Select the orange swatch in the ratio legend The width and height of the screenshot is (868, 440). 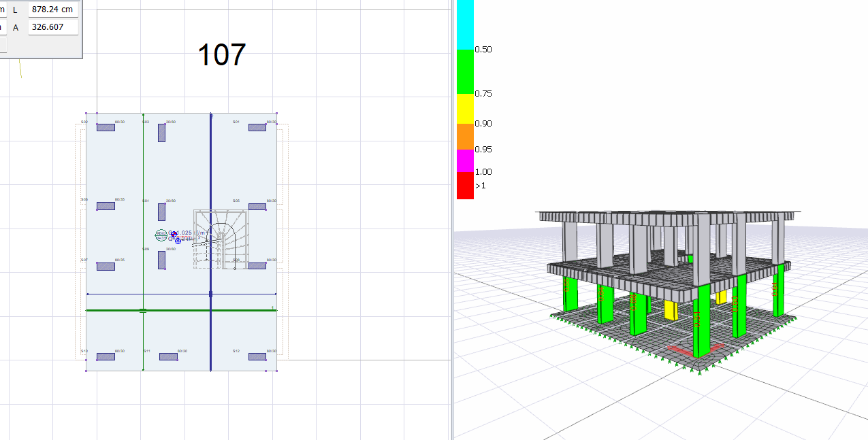pyautogui.click(x=465, y=137)
